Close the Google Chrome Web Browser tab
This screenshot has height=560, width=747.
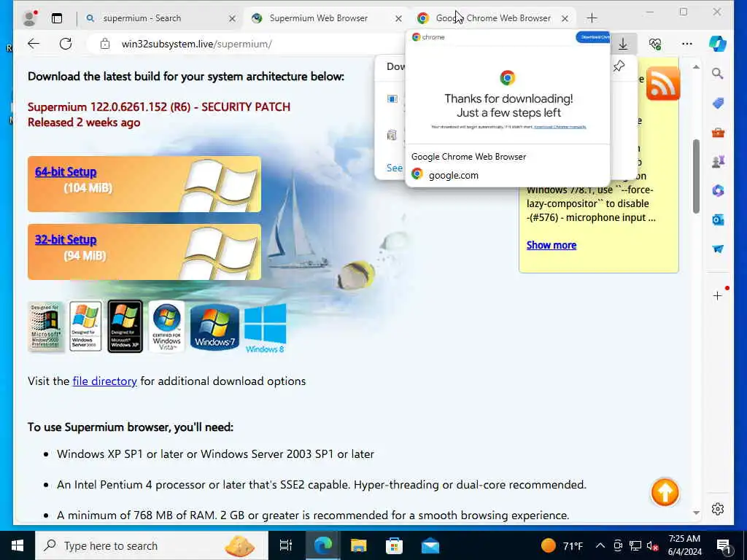tap(565, 18)
